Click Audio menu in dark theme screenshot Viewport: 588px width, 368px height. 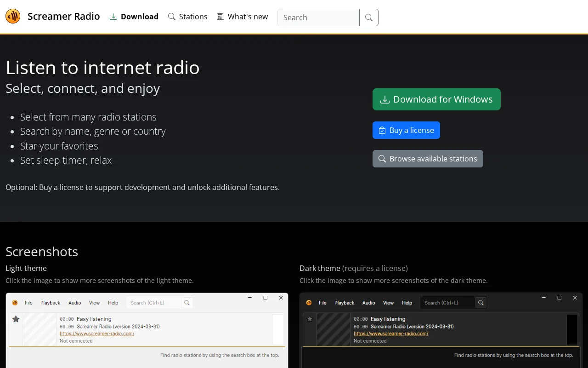point(369,303)
